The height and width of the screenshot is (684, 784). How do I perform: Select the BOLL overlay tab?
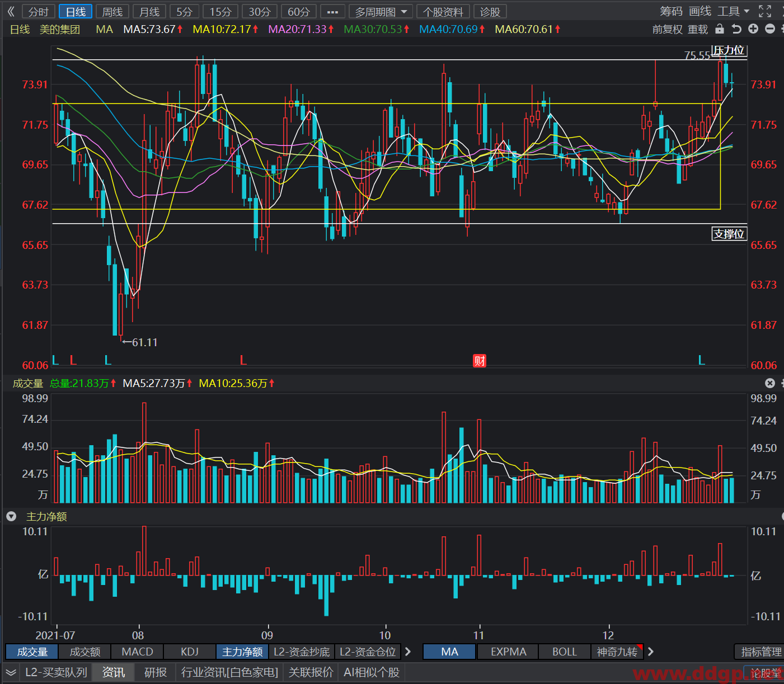[564, 652]
